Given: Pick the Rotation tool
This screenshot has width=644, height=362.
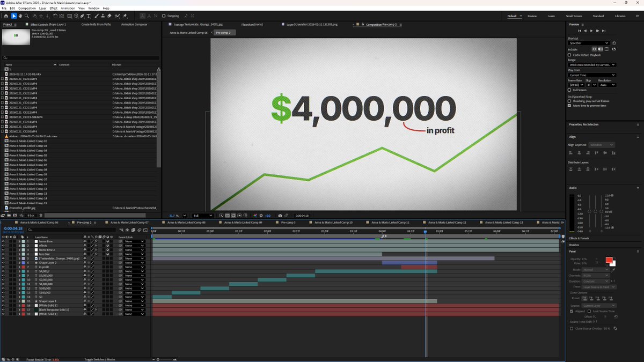Looking at the screenshot, I should point(55,16).
